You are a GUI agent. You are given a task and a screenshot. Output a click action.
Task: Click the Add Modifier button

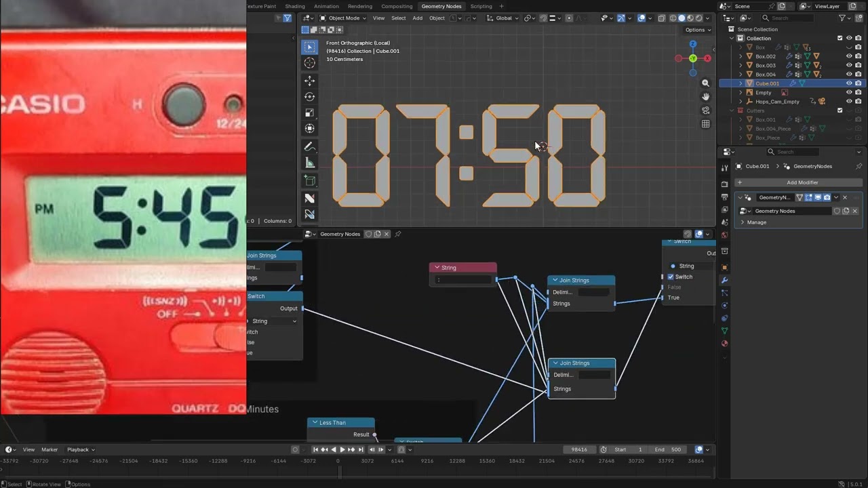pos(797,182)
